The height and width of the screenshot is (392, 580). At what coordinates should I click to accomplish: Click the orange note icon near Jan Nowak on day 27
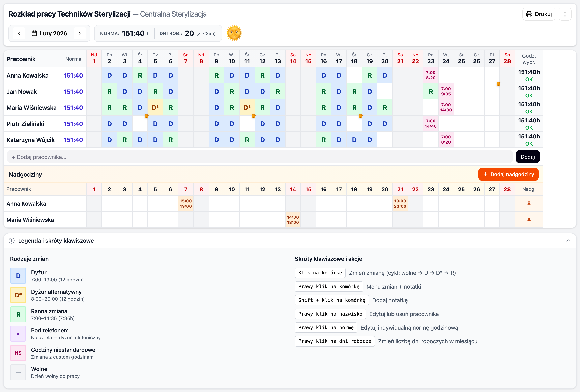(498, 84)
